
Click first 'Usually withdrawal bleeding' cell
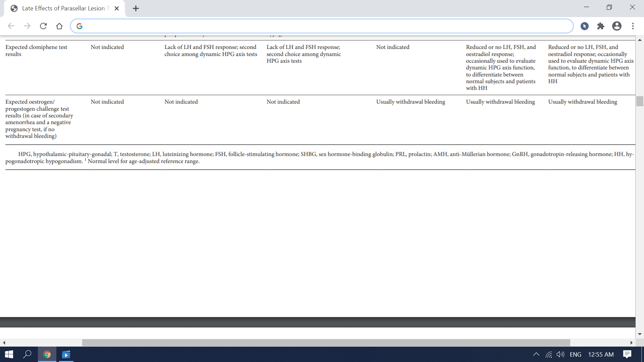[411, 102]
